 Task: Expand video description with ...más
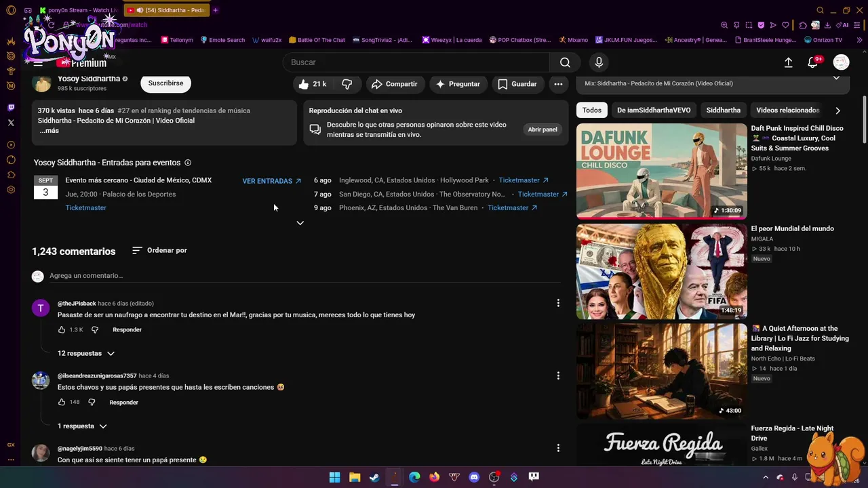(x=49, y=130)
